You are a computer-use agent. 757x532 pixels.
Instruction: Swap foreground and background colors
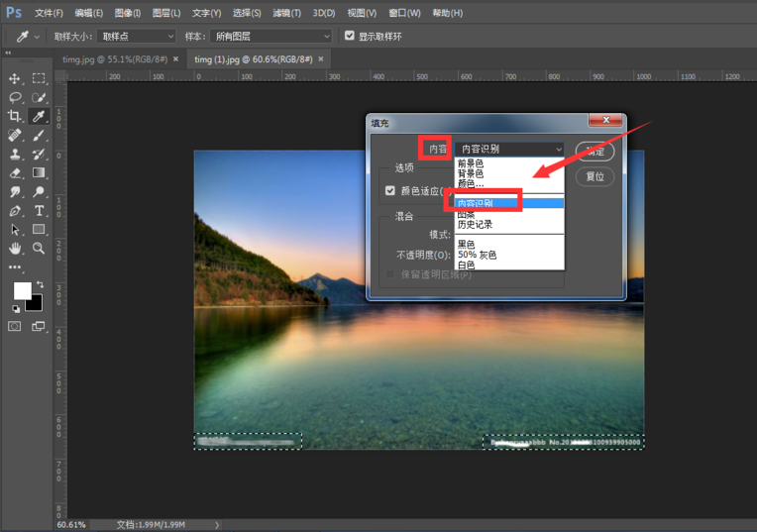40,284
